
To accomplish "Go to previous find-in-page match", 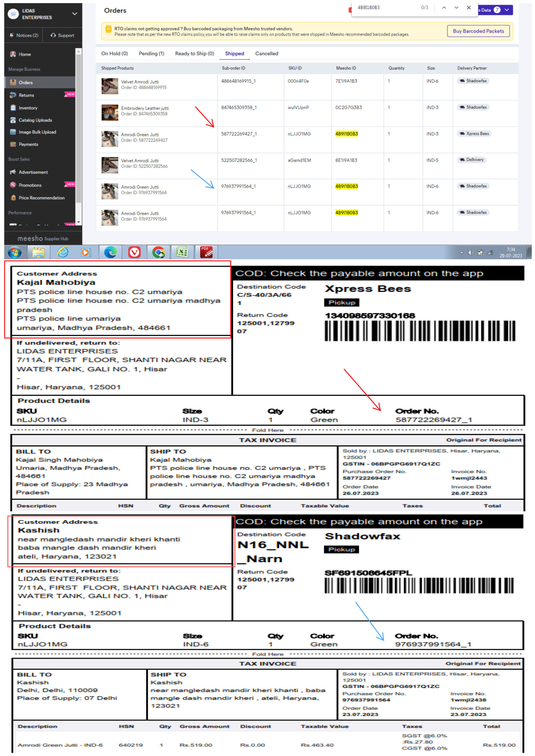I will (444, 8).
